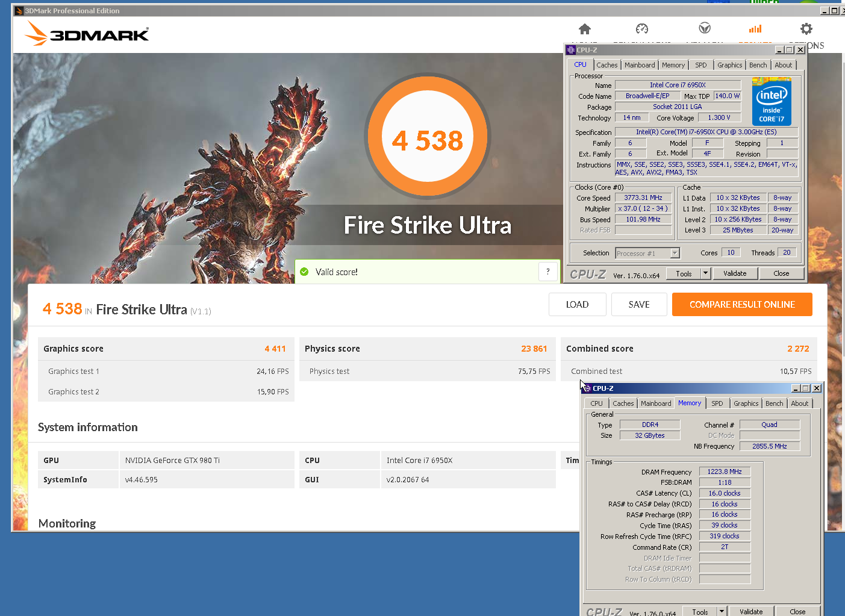The height and width of the screenshot is (616, 845).
Task: Click the Monitoring section heading
Action: (67, 523)
